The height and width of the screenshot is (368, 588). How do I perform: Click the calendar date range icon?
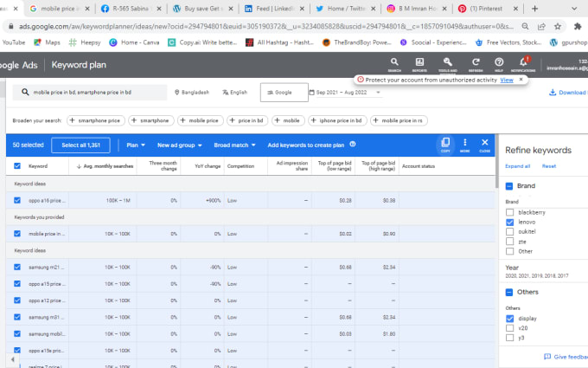[311, 93]
